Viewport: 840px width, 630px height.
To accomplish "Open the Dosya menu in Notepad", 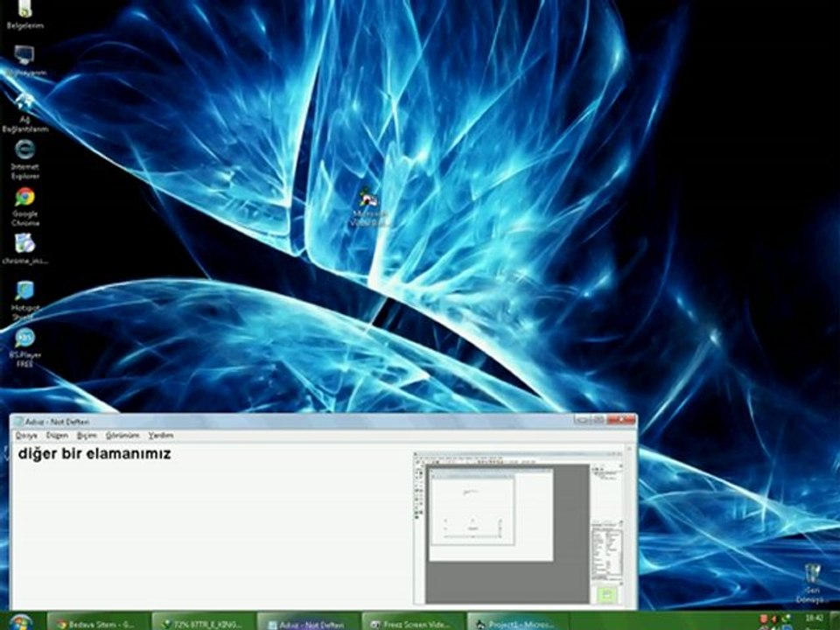I will 25,436.
